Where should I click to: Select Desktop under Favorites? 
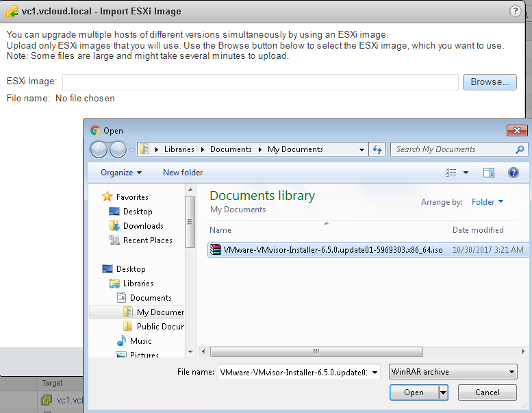138,212
